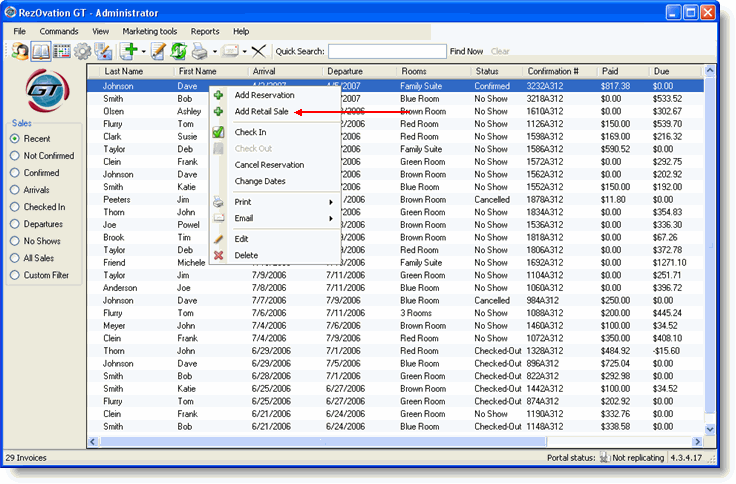Select the Checked In filter

tap(38, 207)
